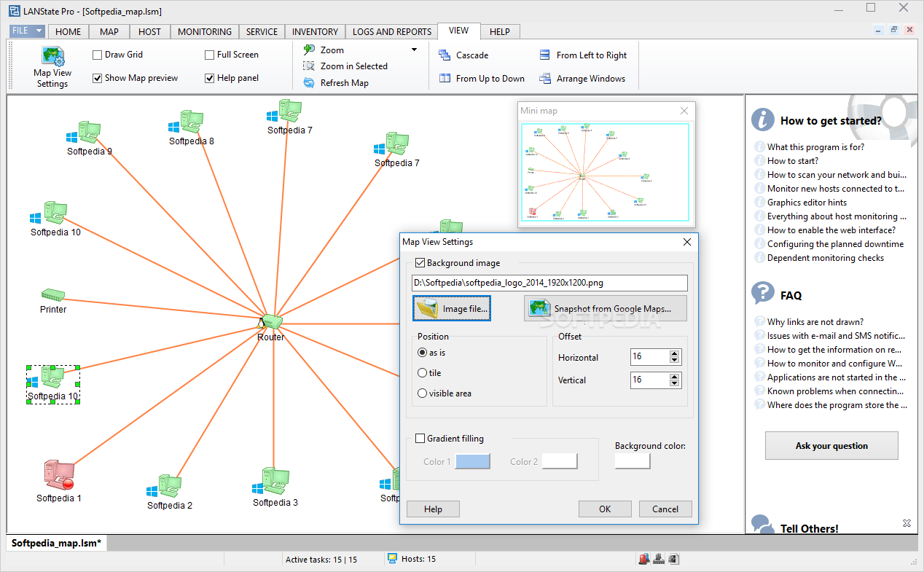Refresh Map from the ribbon
The width and height of the screenshot is (924, 572).
[336, 83]
